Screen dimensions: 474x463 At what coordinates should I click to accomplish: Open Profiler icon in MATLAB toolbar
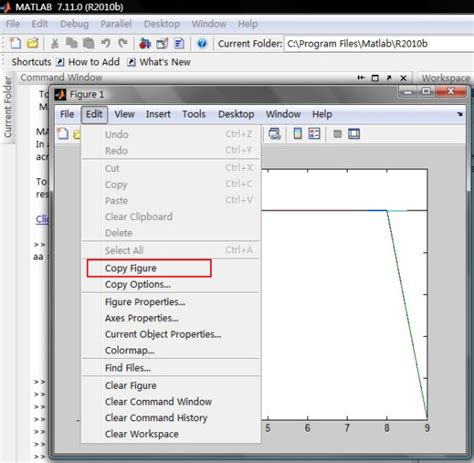coord(179,43)
